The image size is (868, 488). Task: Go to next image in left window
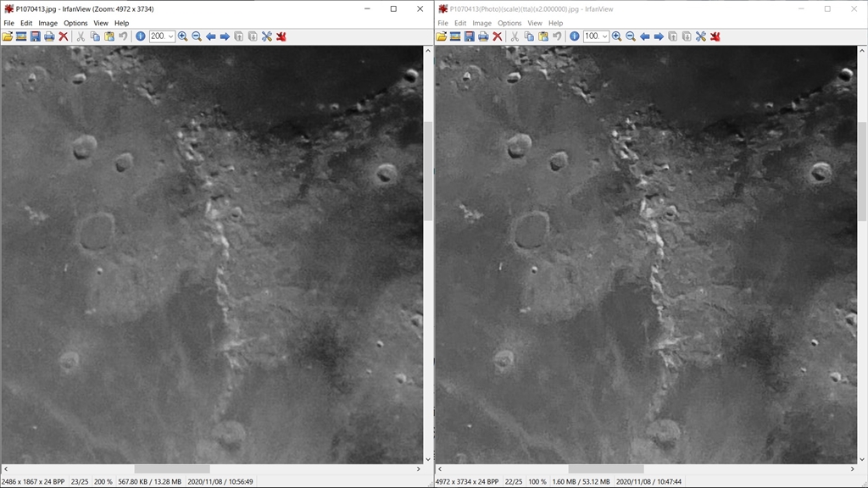pyautogui.click(x=225, y=36)
